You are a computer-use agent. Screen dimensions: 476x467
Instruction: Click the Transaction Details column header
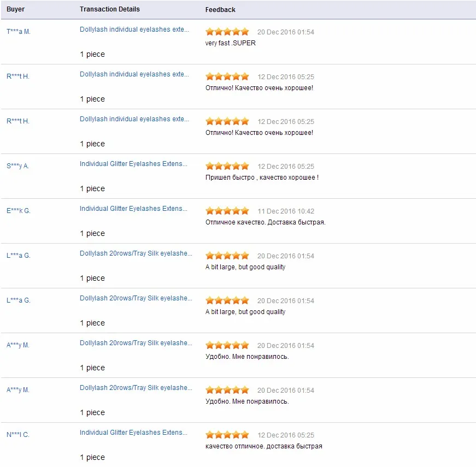pyautogui.click(x=110, y=9)
